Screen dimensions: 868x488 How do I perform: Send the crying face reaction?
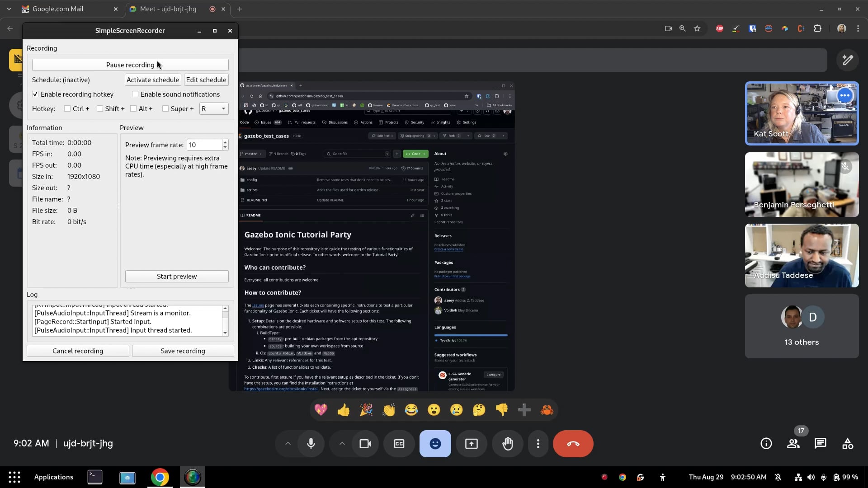coord(457,410)
